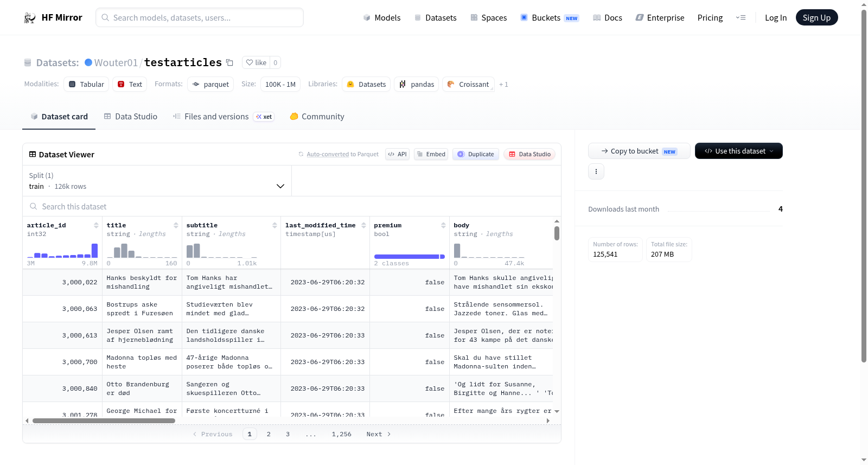Viewport: 868px width, 465px height.
Task: Open the Wouter01 user profile link
Action: pyautogui.click(x=116, y=62)
